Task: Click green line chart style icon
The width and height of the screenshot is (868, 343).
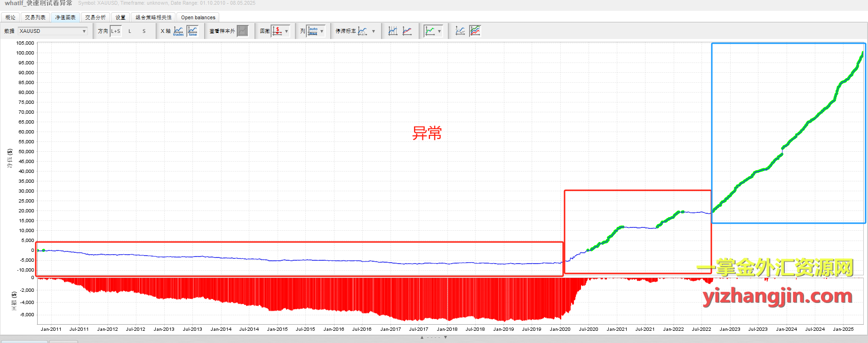Action: tap(430, 31)
